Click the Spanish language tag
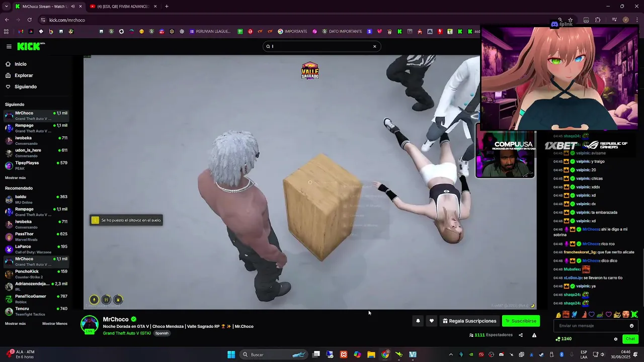The width and height of the screenshot is (644, 362). 162,333
